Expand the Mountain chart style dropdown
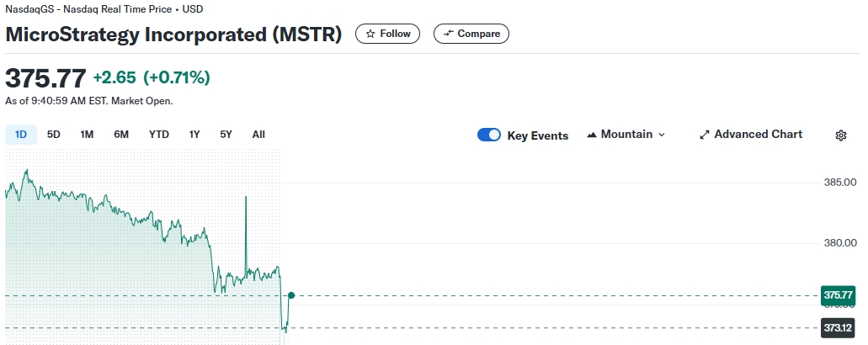The height and width of the screenshot is (345, 868). click(661, 135)
